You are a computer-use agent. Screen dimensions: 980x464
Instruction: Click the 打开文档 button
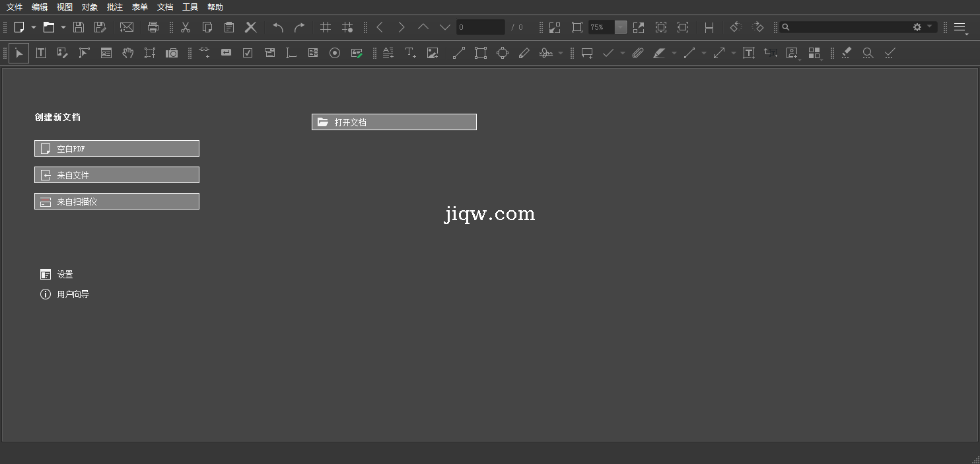point(394,122)
